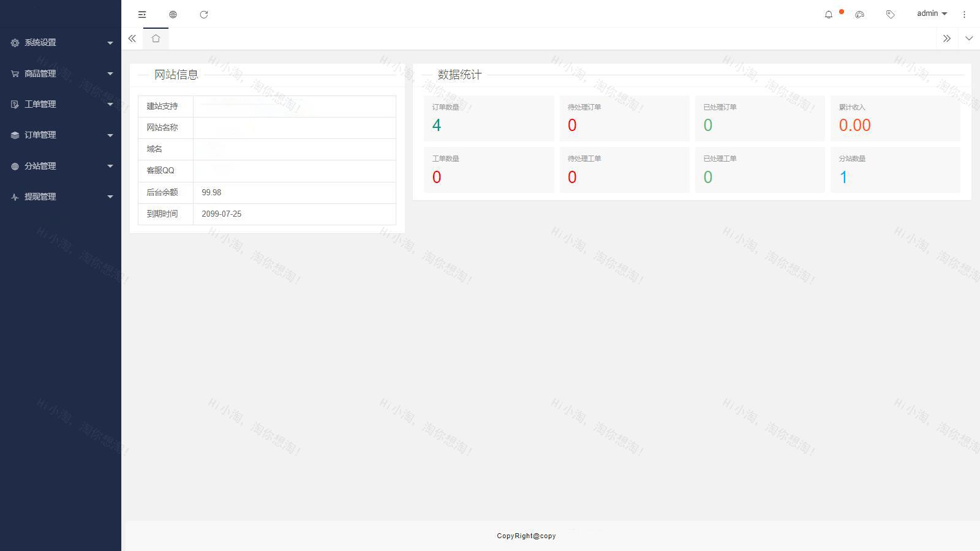
Task: Click the 工单数量 statistics card
Action: (x=489, y=170)
